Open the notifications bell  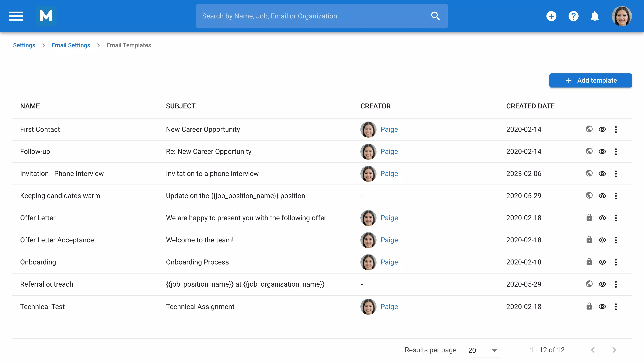[x=595, y=16]
